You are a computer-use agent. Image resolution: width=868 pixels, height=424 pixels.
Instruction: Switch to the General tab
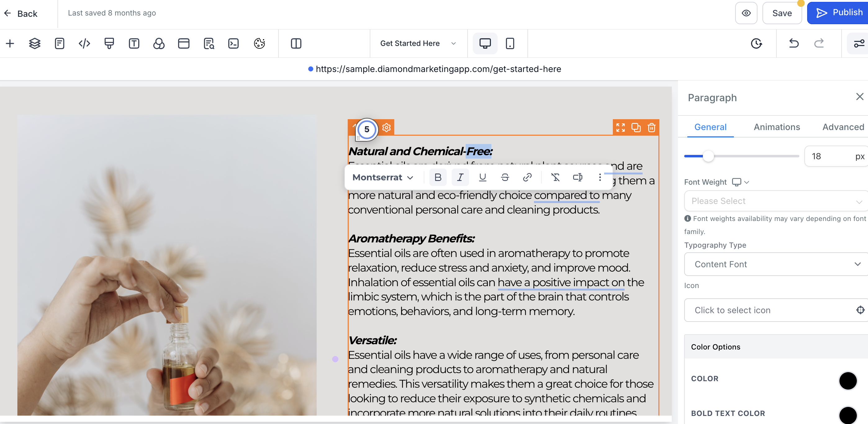[x=710, y=127]
